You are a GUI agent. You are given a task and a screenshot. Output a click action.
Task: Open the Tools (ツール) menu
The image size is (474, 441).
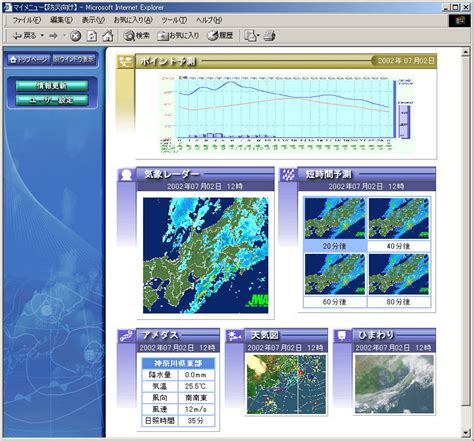(174, 20)
